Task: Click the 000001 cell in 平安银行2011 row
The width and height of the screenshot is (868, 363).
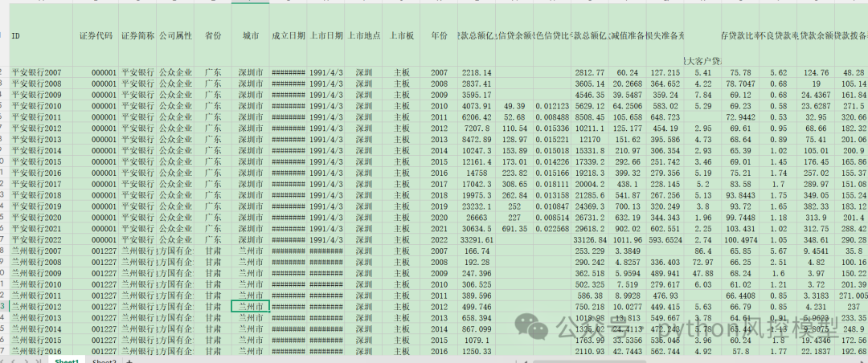Action: coord(95,117)
